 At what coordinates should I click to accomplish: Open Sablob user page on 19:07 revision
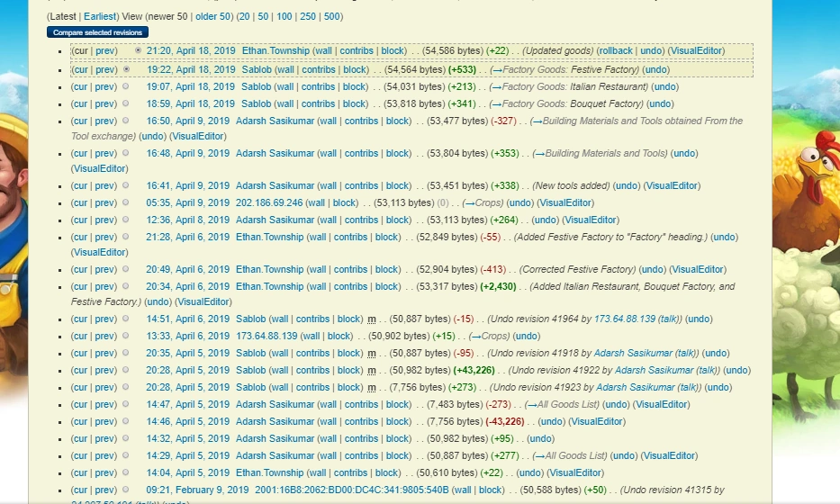point(256,86)
